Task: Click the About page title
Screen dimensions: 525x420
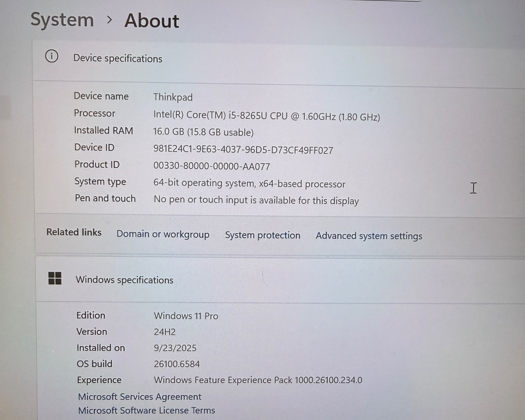Action: coord(152,21)
